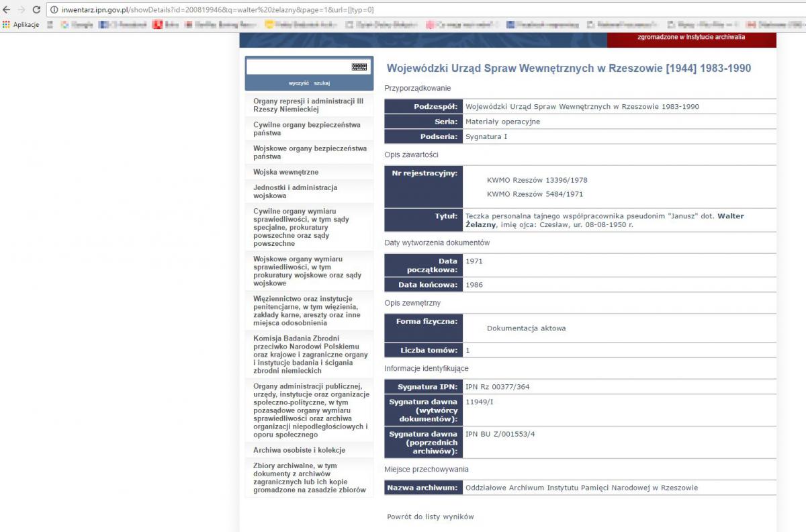This screenshot has width=806, height=532.
Task: Open the virtual keyboard icon in search box
Action: pos(359,67)
